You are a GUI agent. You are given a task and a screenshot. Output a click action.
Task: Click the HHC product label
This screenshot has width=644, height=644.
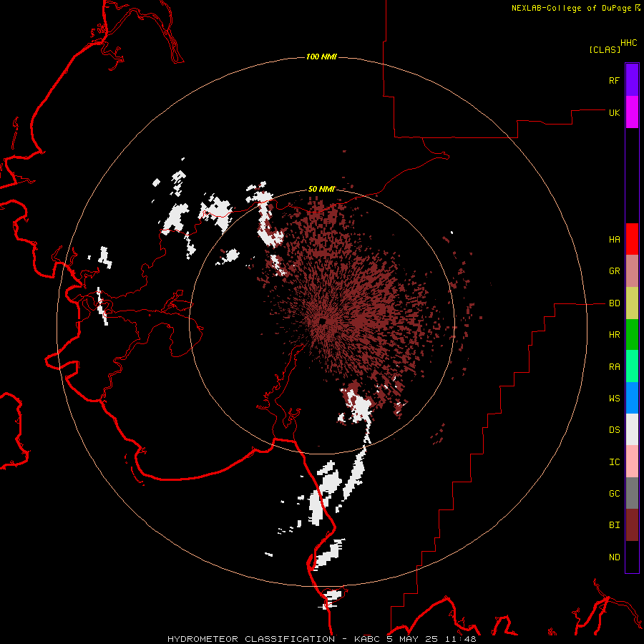(628, 42)
